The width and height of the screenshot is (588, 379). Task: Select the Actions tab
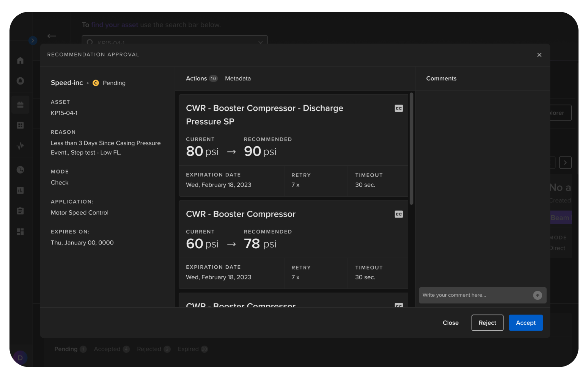pyautogui.click(x=197, y=78)
